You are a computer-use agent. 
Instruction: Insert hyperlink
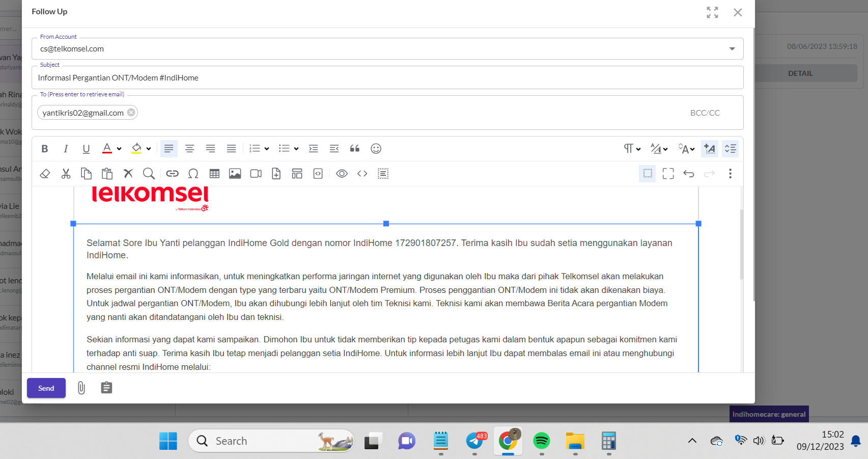(172, 174)
